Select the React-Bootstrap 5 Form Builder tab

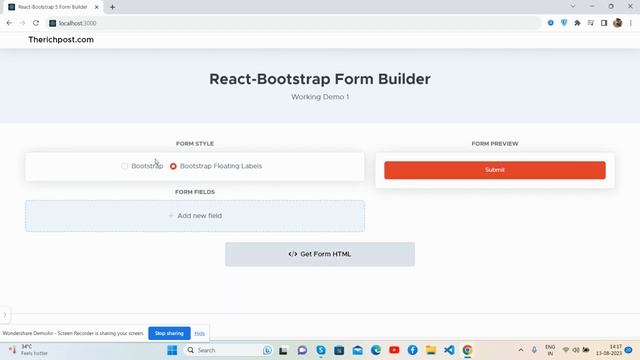click(53, 7)
